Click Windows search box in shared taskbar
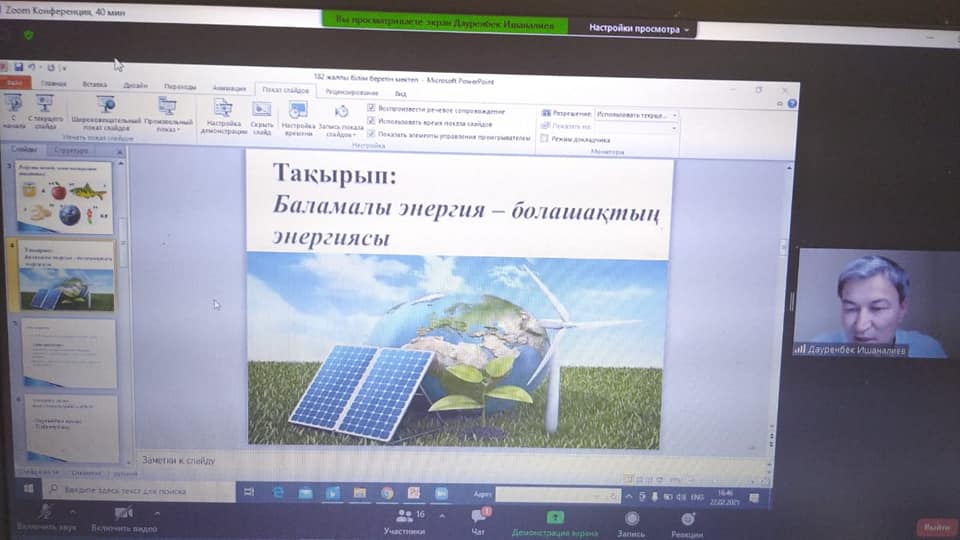Viewport: 960px width, 540px height. pyautogui.click(x=138, y=490)
